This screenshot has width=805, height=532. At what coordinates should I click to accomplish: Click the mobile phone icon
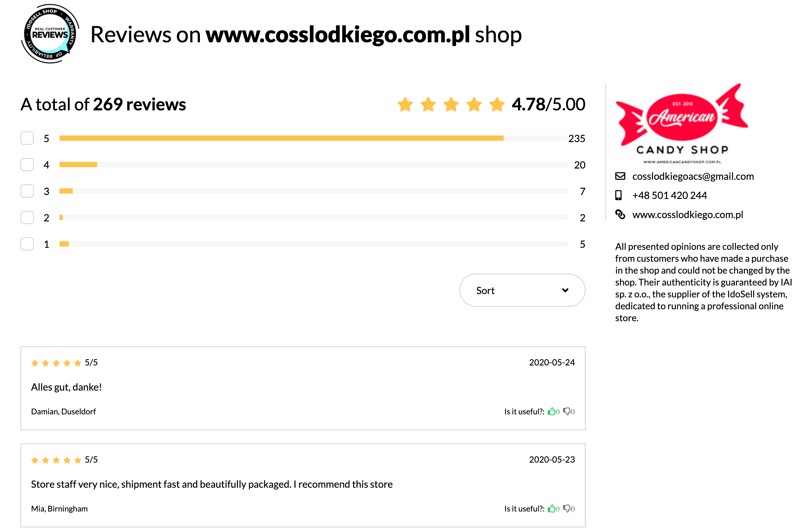(619, 195)
